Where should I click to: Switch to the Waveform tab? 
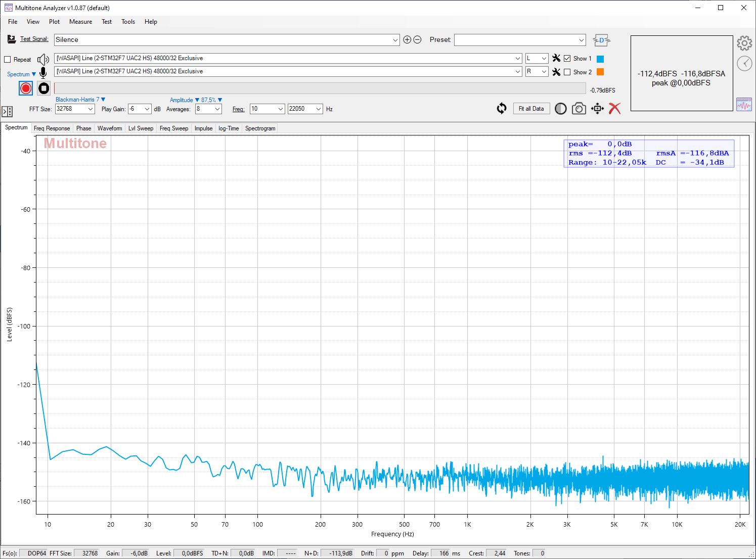tap(110, 128)
